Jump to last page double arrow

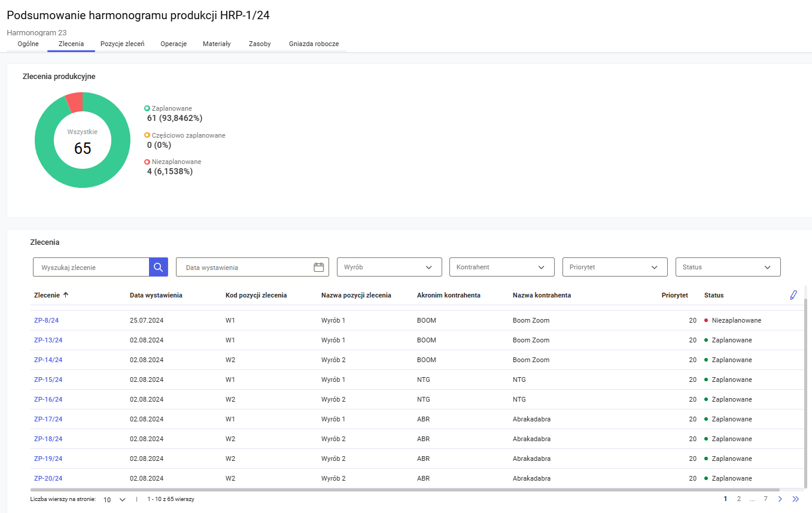(x=795, y=499)
